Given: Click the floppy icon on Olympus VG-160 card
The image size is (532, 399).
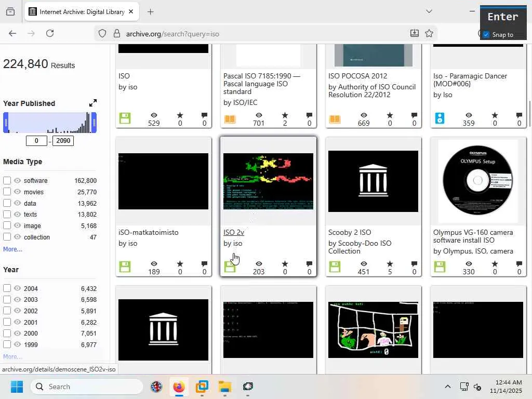Looking at the screenshot, I should [x=440, y=267].
